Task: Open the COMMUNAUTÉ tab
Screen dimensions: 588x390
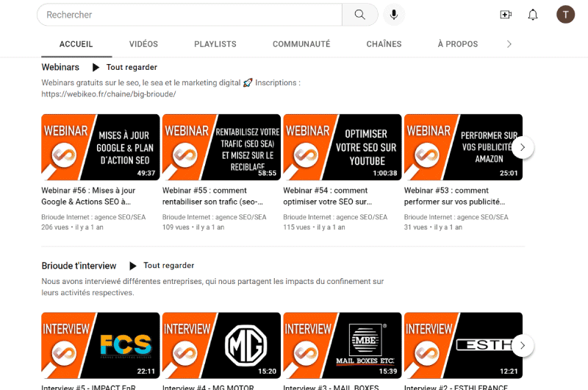Action: point(301,44)
